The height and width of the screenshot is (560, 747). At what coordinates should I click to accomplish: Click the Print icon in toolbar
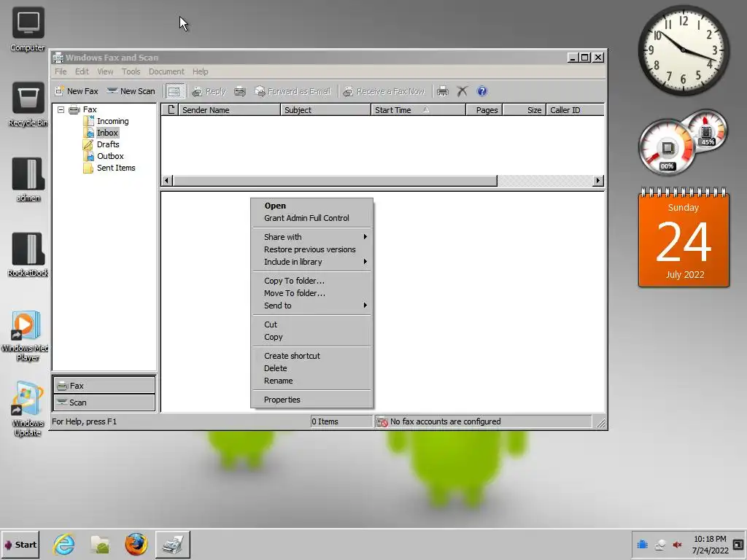[443, 91]
